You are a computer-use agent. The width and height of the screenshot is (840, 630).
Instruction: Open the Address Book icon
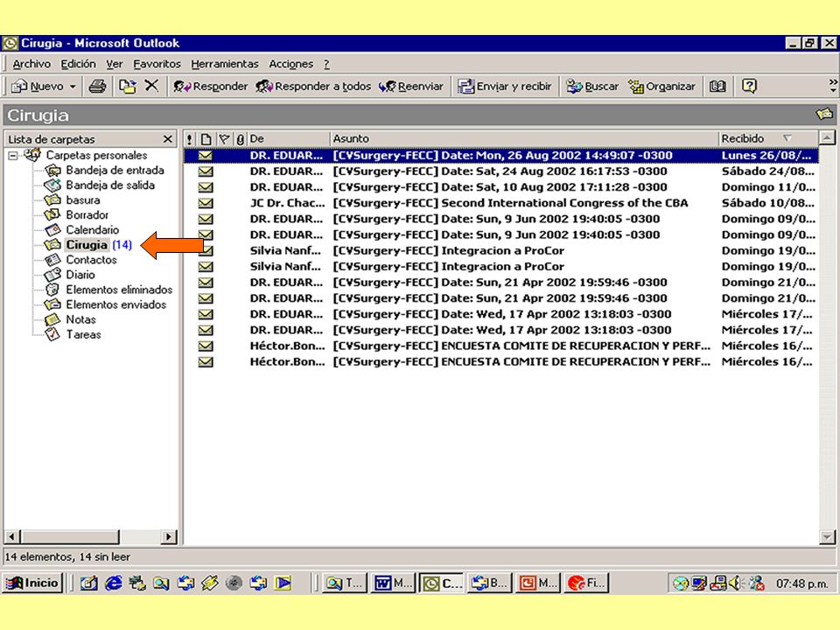(717, 87)
